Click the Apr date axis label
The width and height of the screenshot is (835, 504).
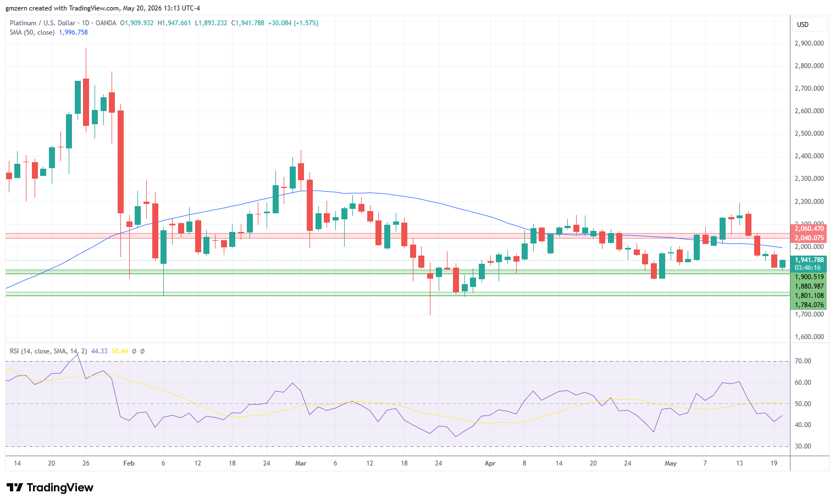point(490,463)
